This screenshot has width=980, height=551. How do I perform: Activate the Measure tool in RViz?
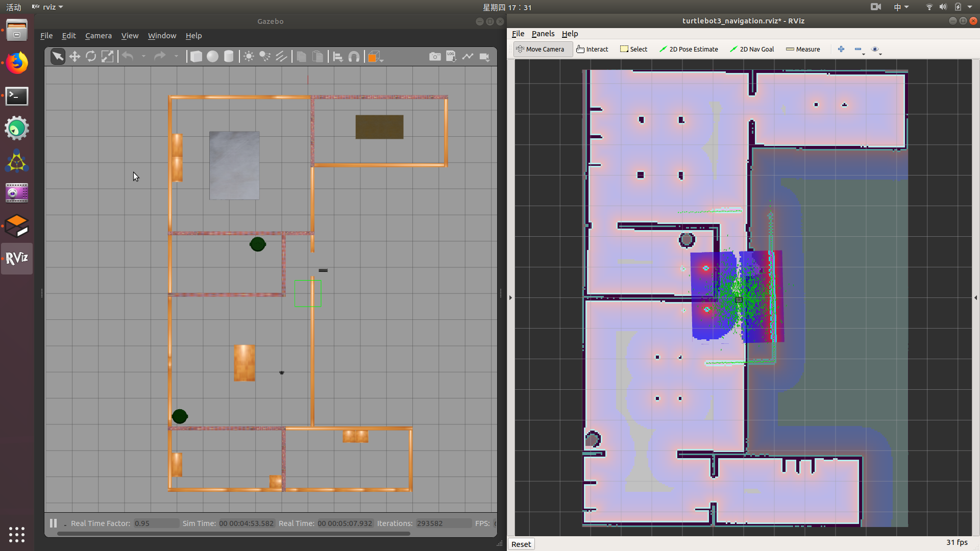pyautogui.click(x=803, y=49)
